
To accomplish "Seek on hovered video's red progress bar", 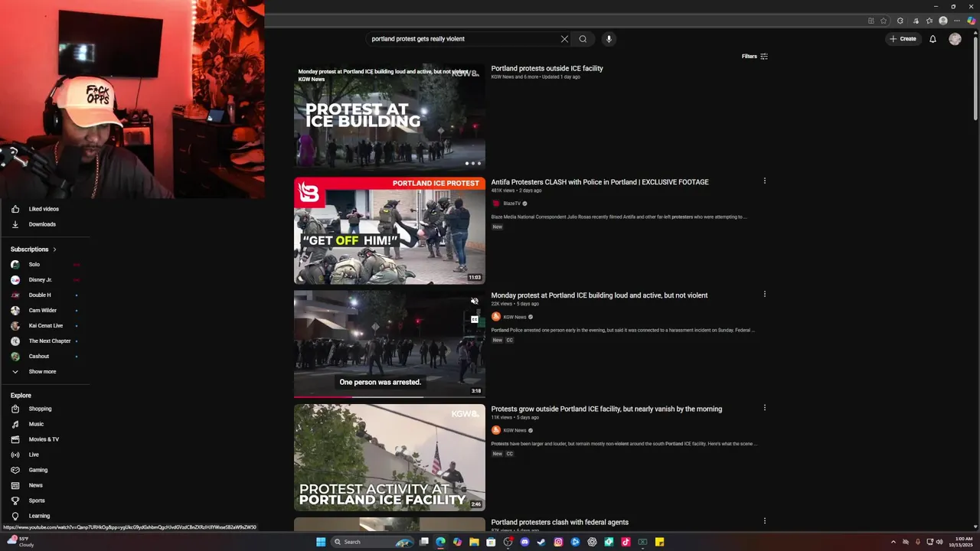I will [x=323, y=396].
